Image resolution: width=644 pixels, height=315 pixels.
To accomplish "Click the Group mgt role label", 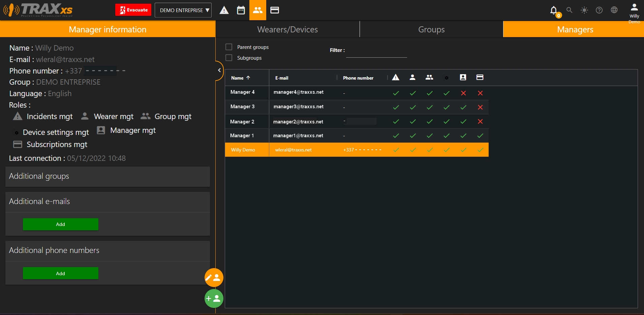I will click(x=173, y=117).
